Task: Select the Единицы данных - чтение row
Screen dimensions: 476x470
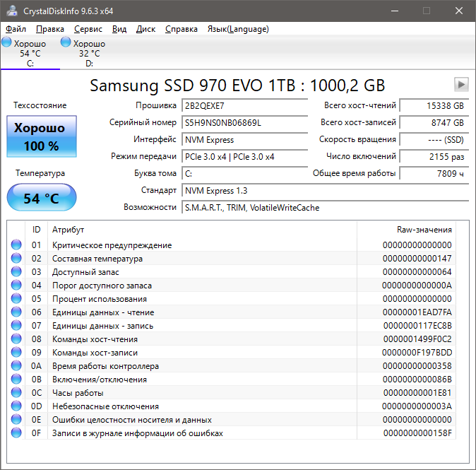Action: [232, 312]
